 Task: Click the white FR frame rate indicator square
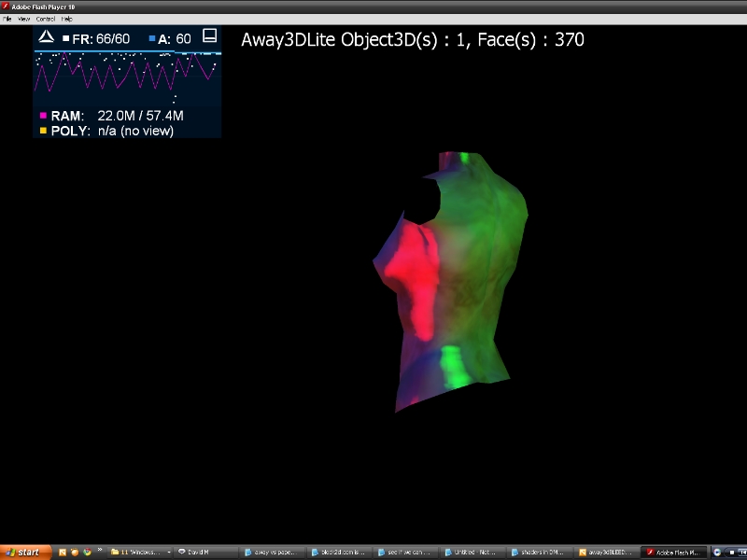65,39
